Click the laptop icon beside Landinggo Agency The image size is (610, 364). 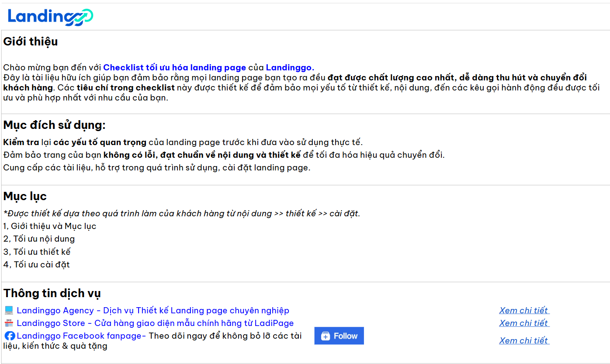(9, 310)
